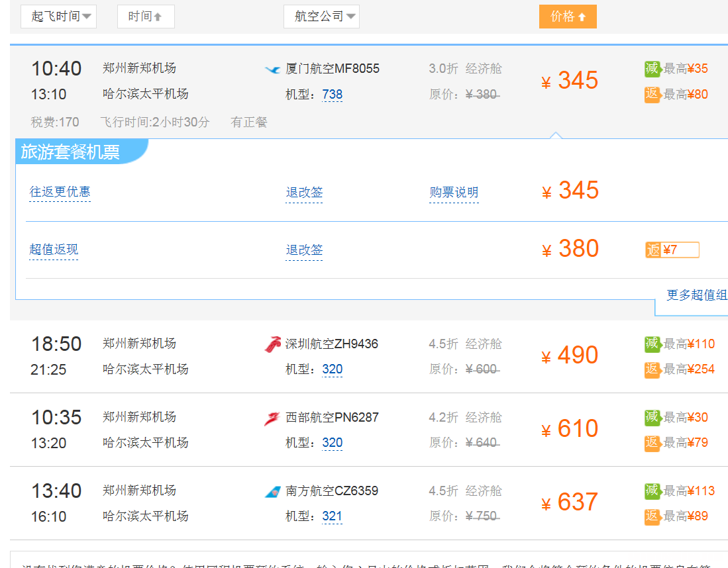Click the 南方航空 airline logo icon
728x568 pixels.
pos(272,491)
